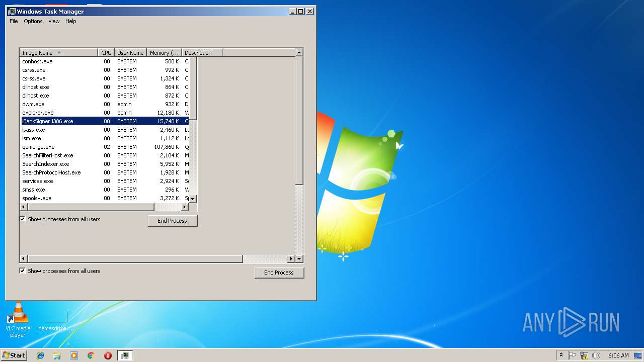Open the Help menu

71,21
